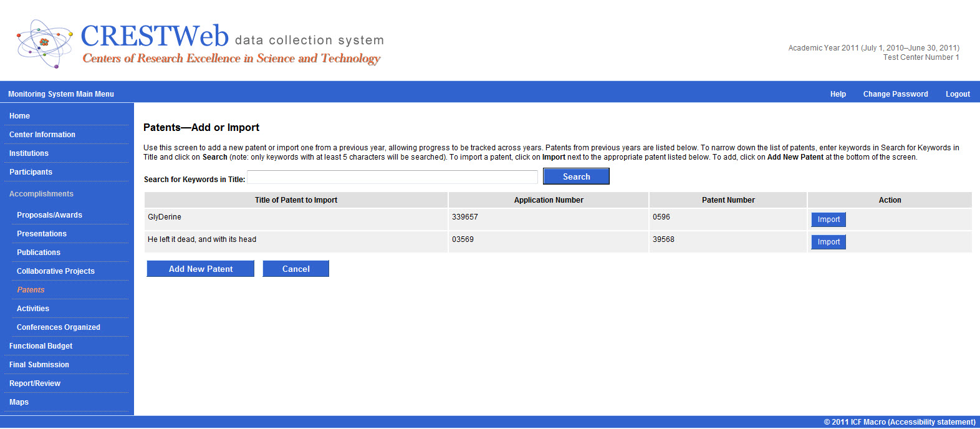
Task: Open Activities submenu item
Action: pyautogui.click(x=33, y=309)
